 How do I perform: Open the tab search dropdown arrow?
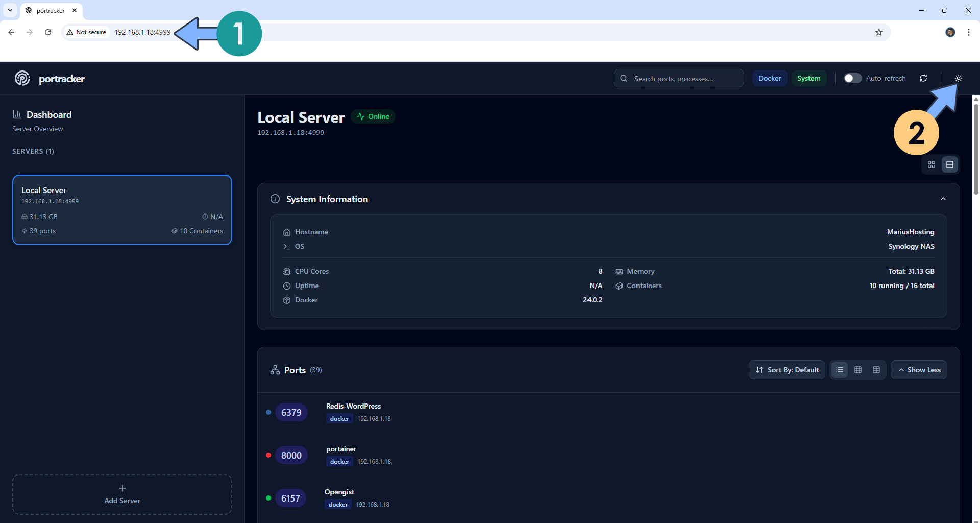(x=10, y=10)
